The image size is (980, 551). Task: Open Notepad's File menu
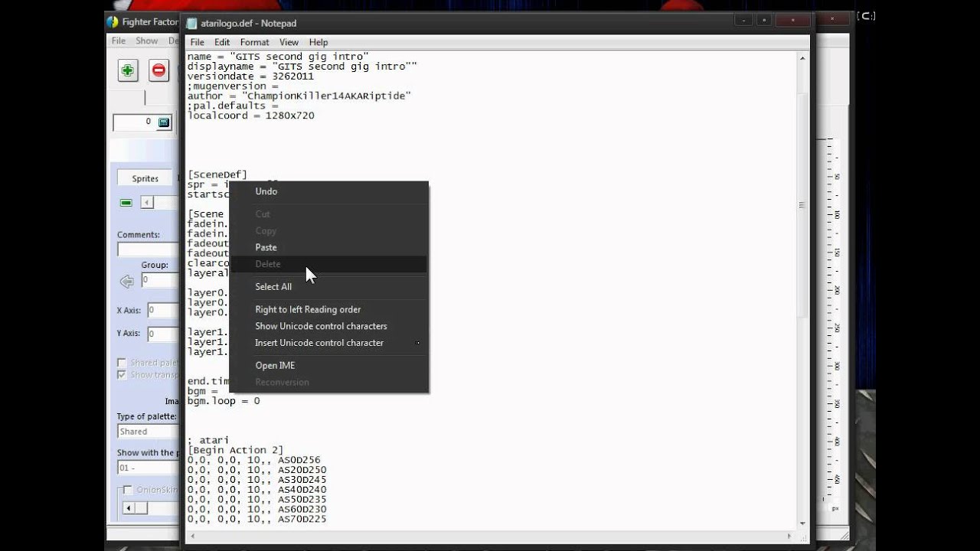tap(197, 42)
